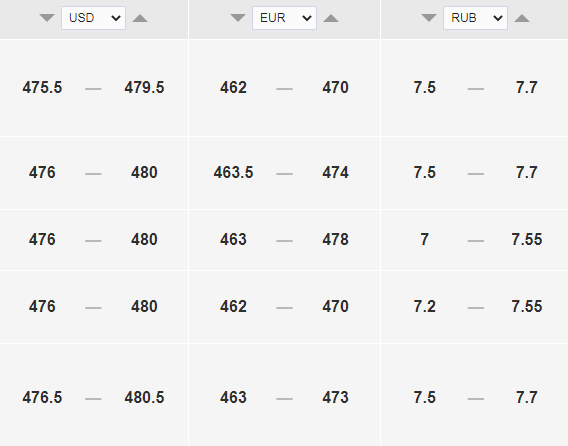
Task: Select the 478 EUR sell rate
Action: [x=335, y=239]
